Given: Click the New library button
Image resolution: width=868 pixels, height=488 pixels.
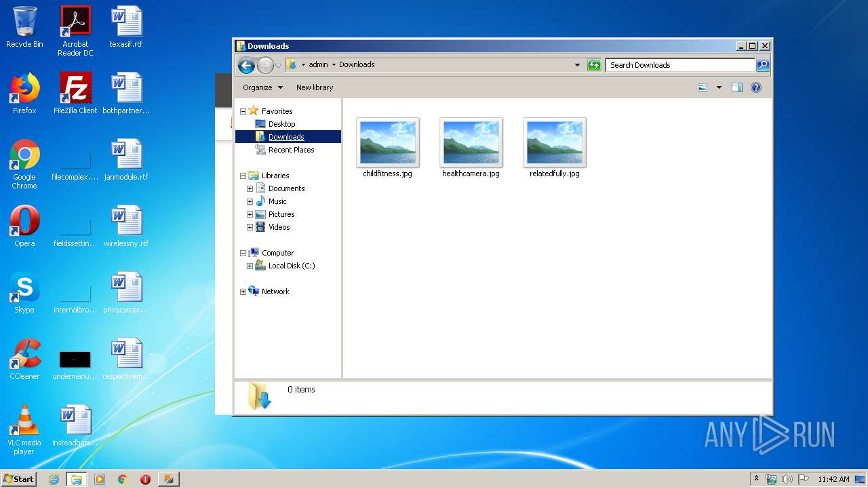Looking at the screenshot, I should tap(315, 87).
